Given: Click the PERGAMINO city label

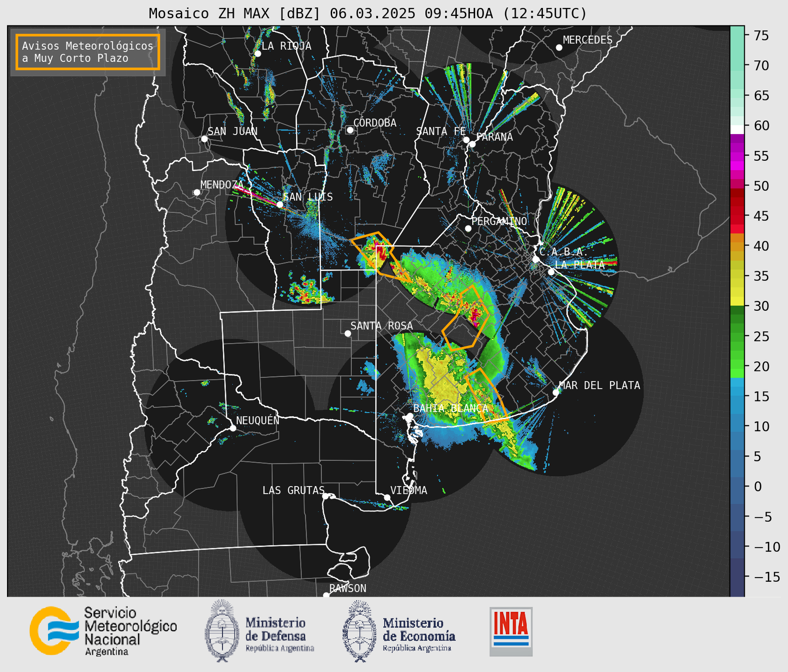Looking at the screenshot, I should pos(499,221).
